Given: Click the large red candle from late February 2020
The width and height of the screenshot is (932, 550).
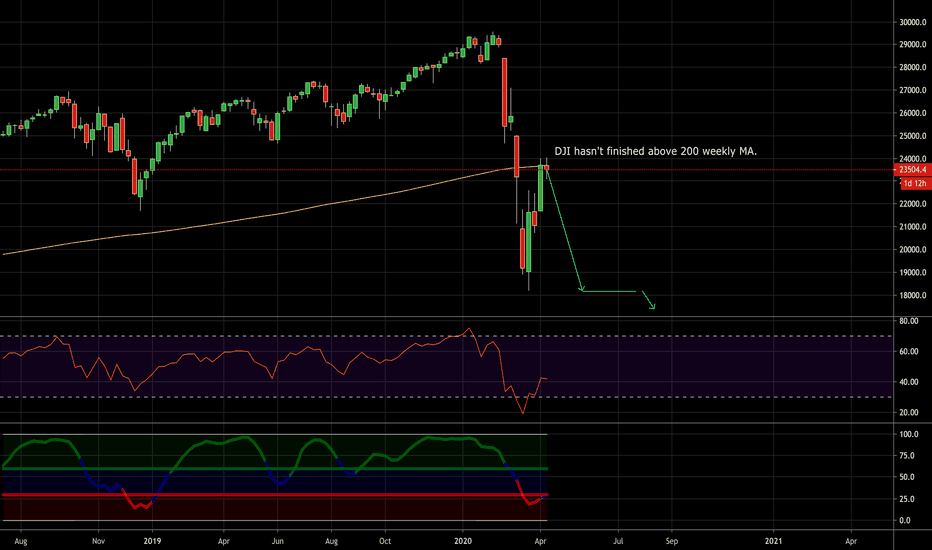Looking at the screenshot, I should point(505,92).
